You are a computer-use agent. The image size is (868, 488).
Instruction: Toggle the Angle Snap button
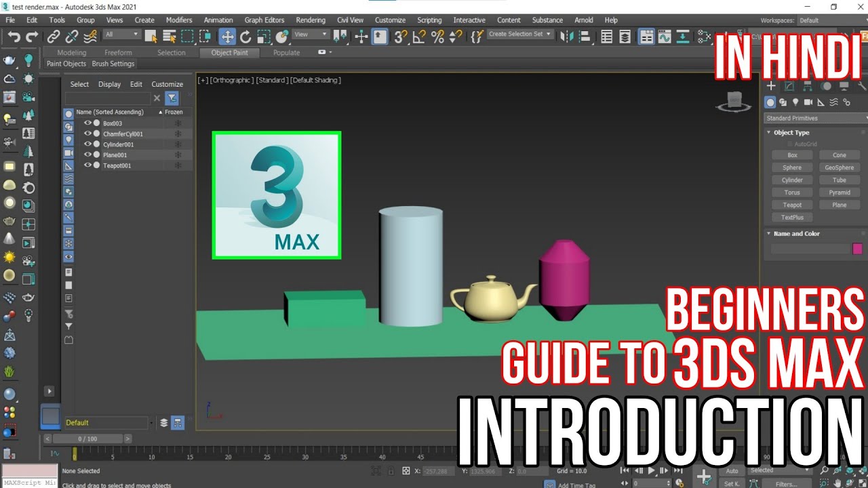point(419,36)
